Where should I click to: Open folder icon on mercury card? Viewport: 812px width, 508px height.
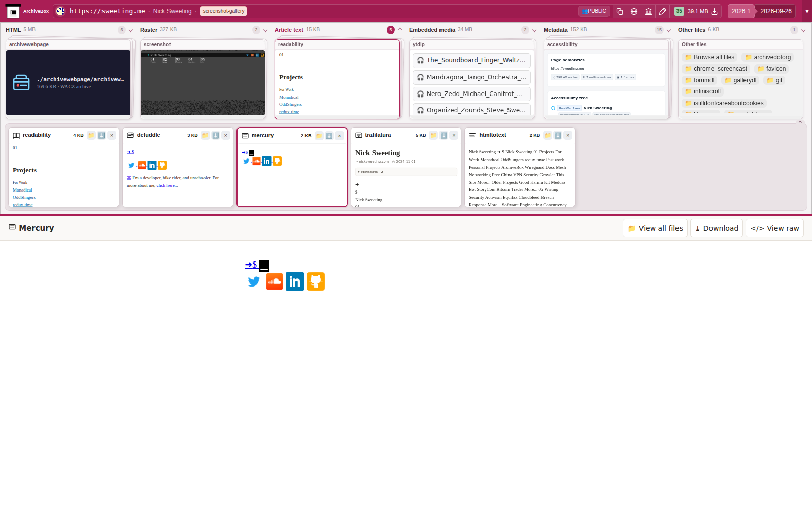click(x=319, y=136)
